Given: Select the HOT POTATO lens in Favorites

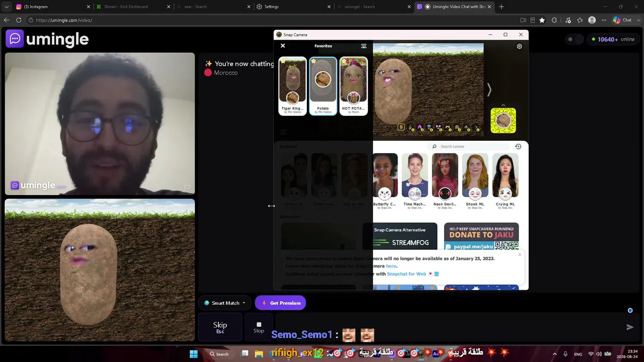Looking at the screenshot, I should pyautogui.click(x=354, y=86).
